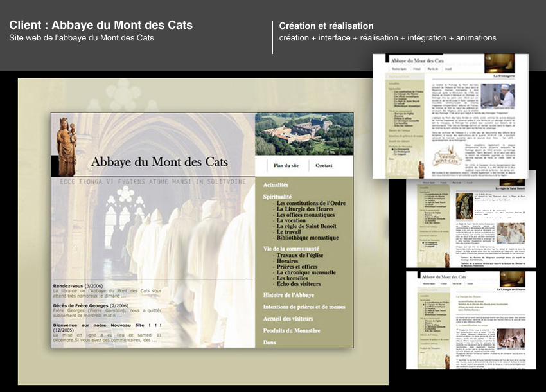The width and height of the screenshot is (546, 392).
Task: Click the Dons menu item
Action: (x=269, y=343)
